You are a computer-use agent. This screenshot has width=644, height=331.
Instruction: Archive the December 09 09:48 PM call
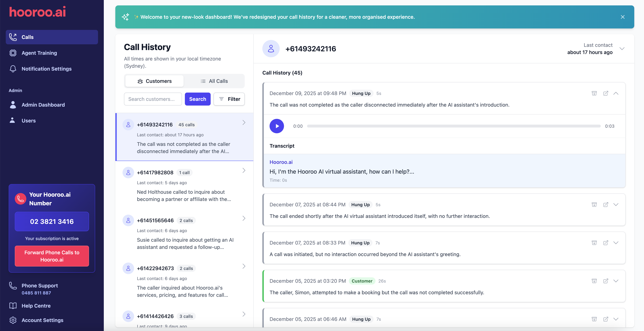point(594,93)
